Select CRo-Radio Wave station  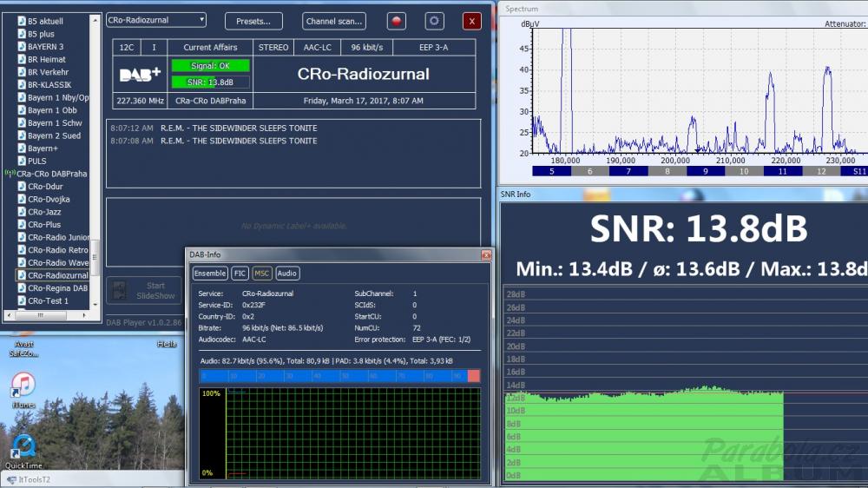(x=58, y=263)
